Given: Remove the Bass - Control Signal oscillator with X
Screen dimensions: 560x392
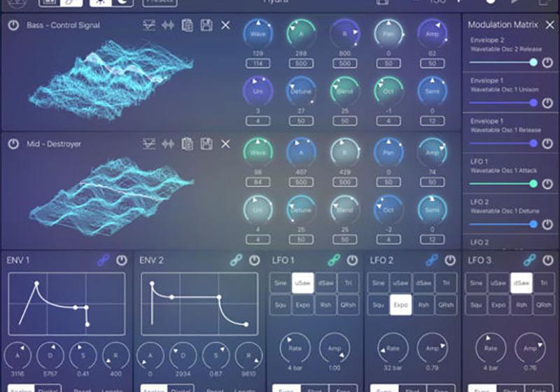Looking at the screenshot, I should click(x=225, y=25).
